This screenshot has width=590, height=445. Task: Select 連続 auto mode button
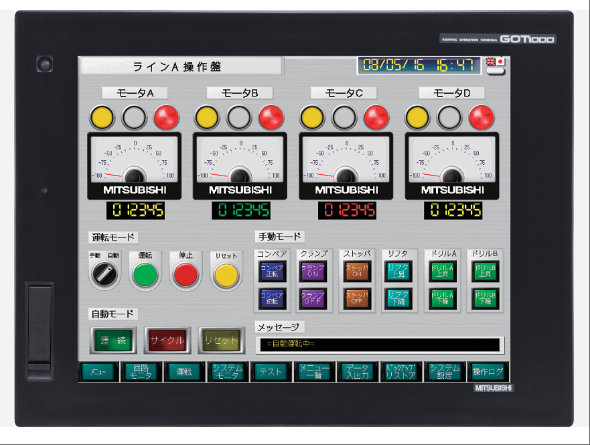(x=113, y=340)
